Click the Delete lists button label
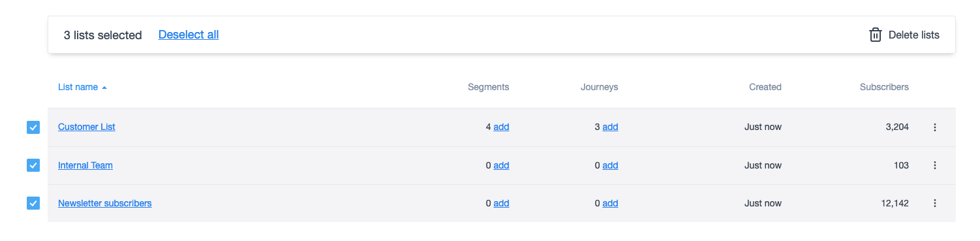Image resolution: width=980 pixels, height=241 pixels. pos(914,35)
